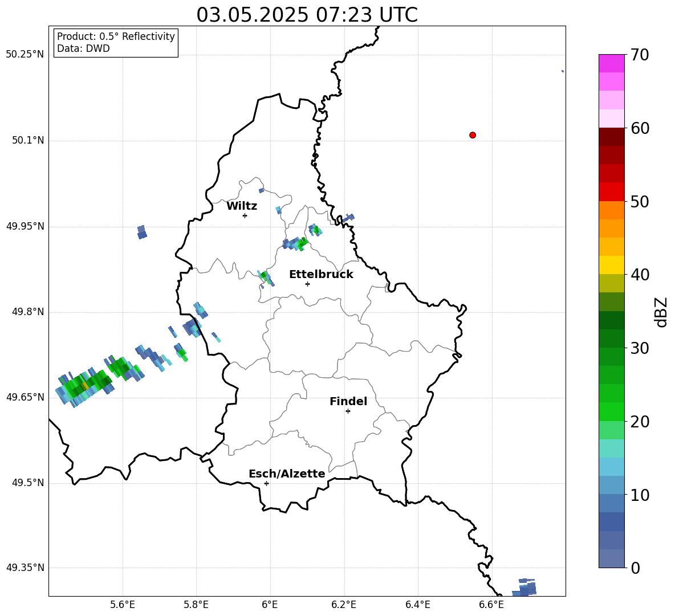Click the red radar location dot
675x616 pixels.
(x=473, y=135)
